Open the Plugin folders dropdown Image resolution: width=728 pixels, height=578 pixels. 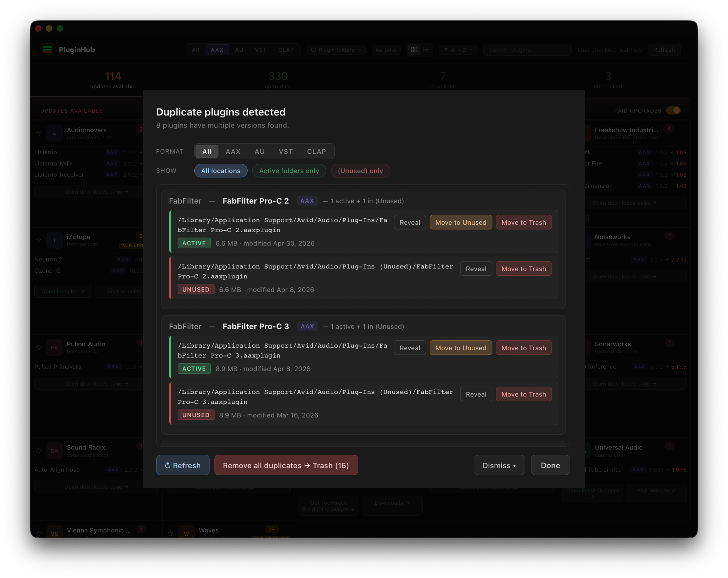[x=336, y=50]
